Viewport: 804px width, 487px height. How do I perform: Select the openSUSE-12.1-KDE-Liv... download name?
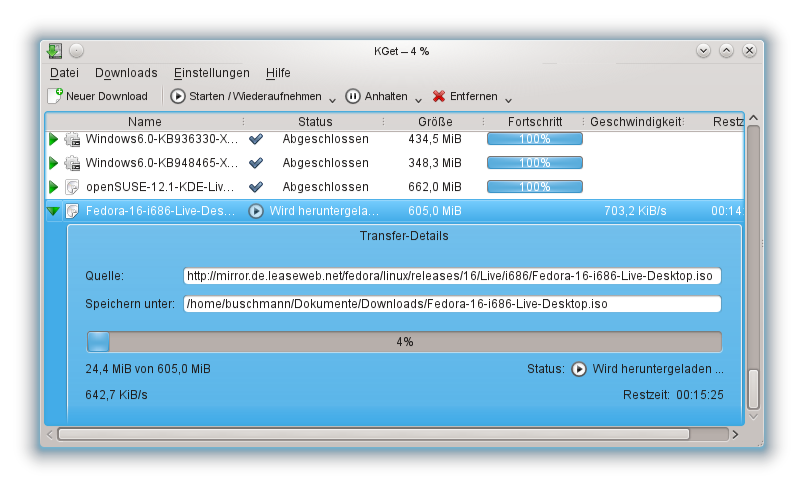(160, 187)
